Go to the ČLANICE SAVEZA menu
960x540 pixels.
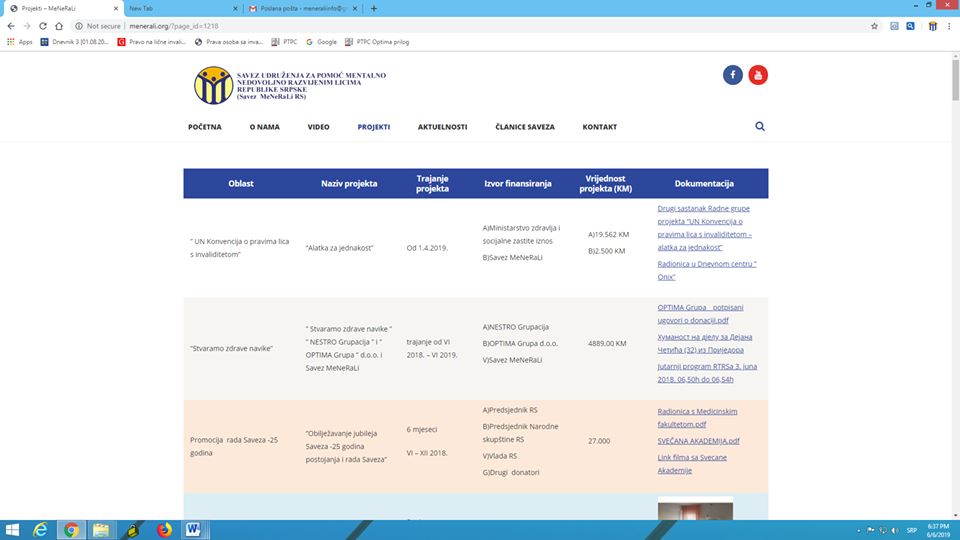(x=524, y=127)
